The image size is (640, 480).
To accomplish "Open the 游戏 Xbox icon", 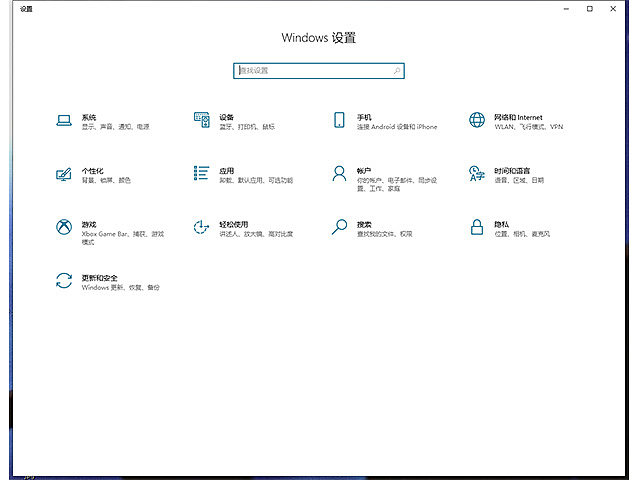I will point(64,227).
